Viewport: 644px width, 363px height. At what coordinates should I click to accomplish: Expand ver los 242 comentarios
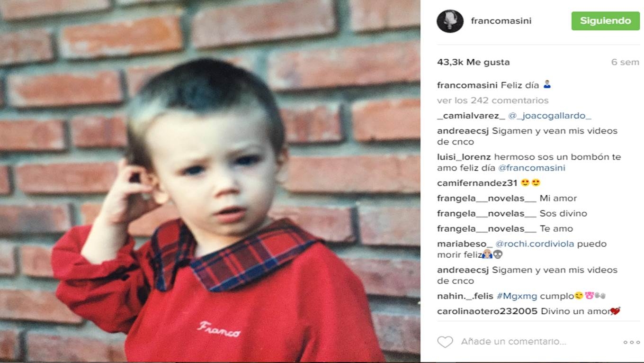[492, 100]
